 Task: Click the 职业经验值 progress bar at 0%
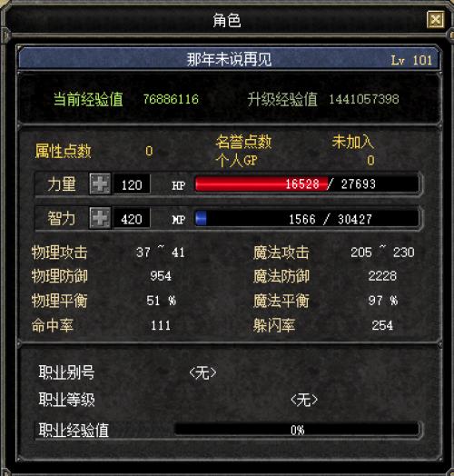297,430
